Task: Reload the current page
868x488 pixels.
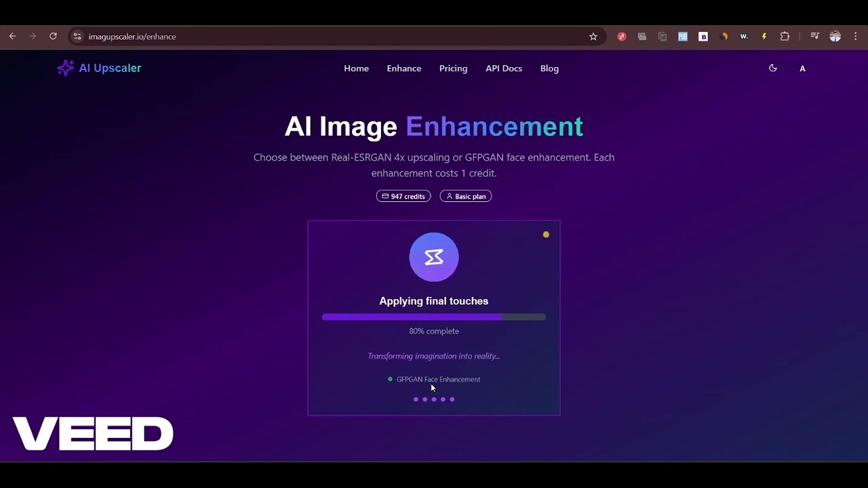Action: click(x=53, y=37)
